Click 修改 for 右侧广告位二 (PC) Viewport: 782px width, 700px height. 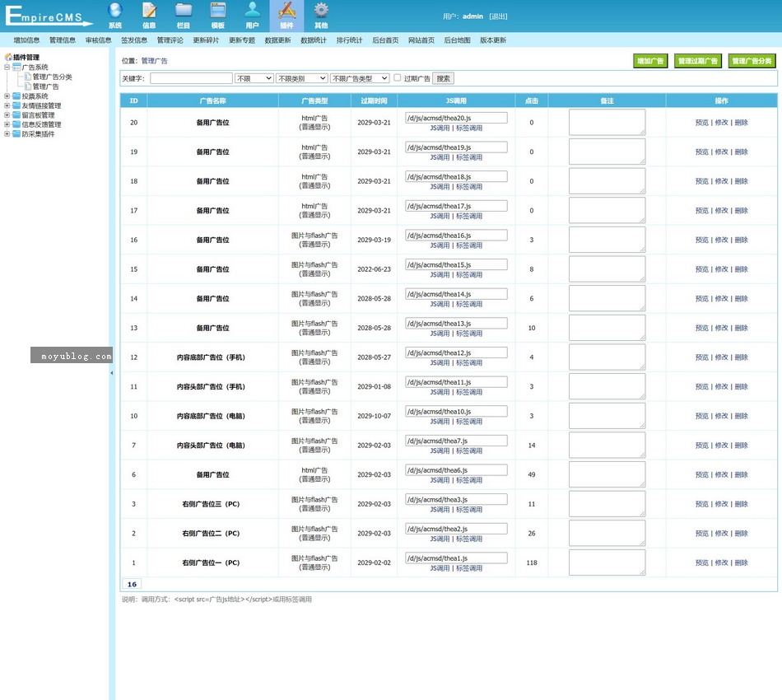click(722, 533)
